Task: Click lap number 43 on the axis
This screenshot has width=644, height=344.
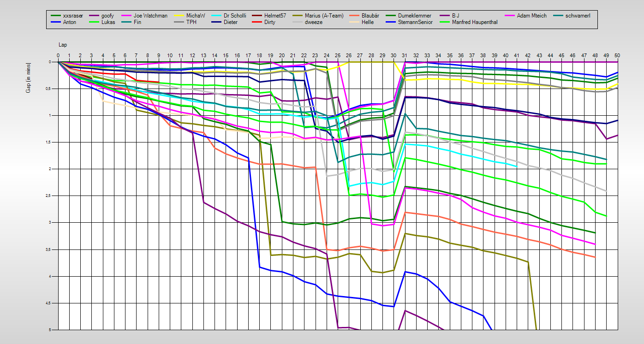Action: (539, 55)
